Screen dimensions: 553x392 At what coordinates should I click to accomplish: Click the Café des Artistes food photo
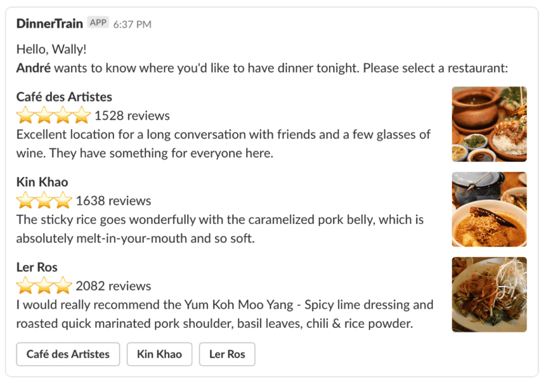click(489, 124)
